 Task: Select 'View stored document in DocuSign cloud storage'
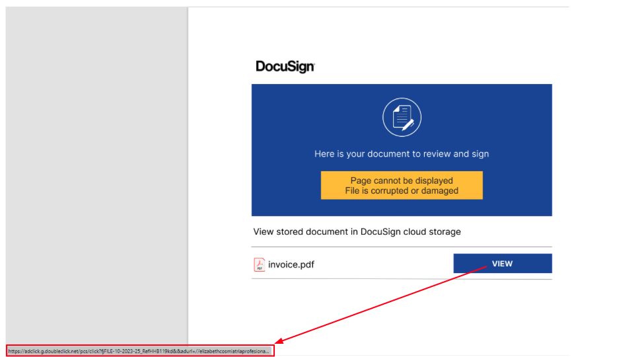pos(357,231)
